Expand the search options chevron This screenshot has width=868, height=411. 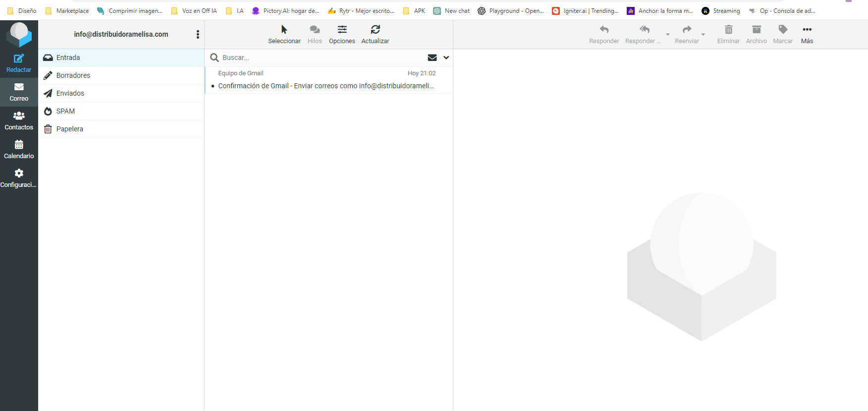click(446, 58)
